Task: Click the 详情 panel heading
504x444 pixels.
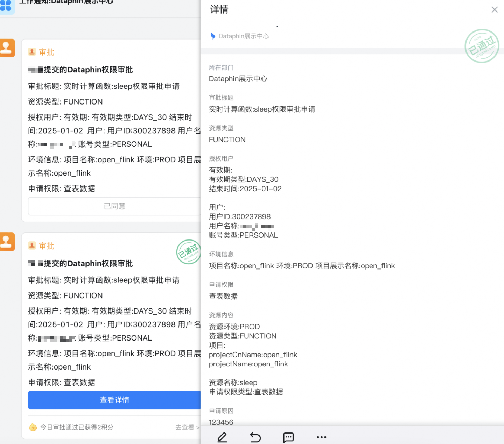Action: pyautogui.click(x=219, y=9)
